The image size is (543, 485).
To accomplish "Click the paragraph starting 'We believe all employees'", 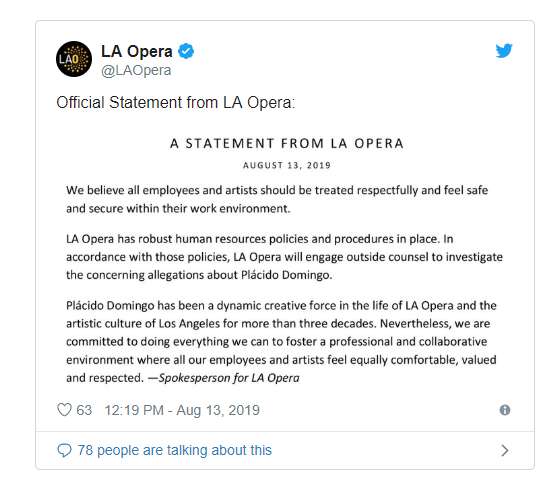I will (x=277, y=199).
